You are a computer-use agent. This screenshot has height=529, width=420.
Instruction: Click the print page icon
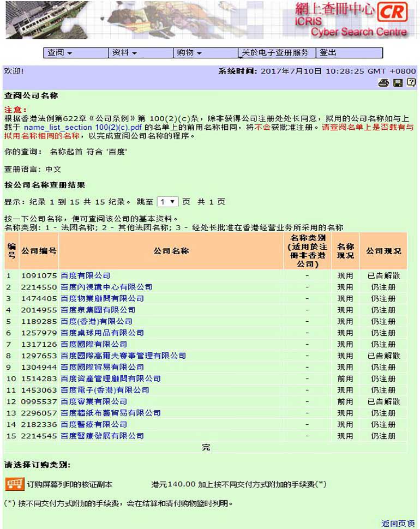coord(383,83)
